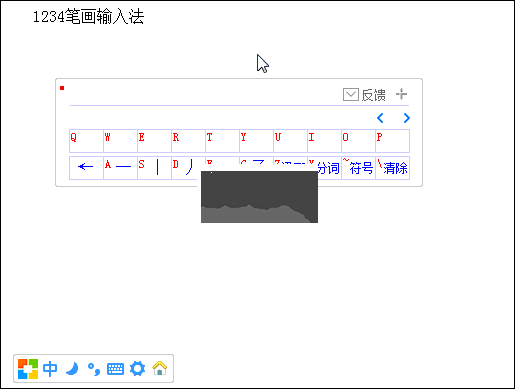Click the Y key on soft keyboard
This screenshot has width=515, height=389.
(x=257, y=141)
